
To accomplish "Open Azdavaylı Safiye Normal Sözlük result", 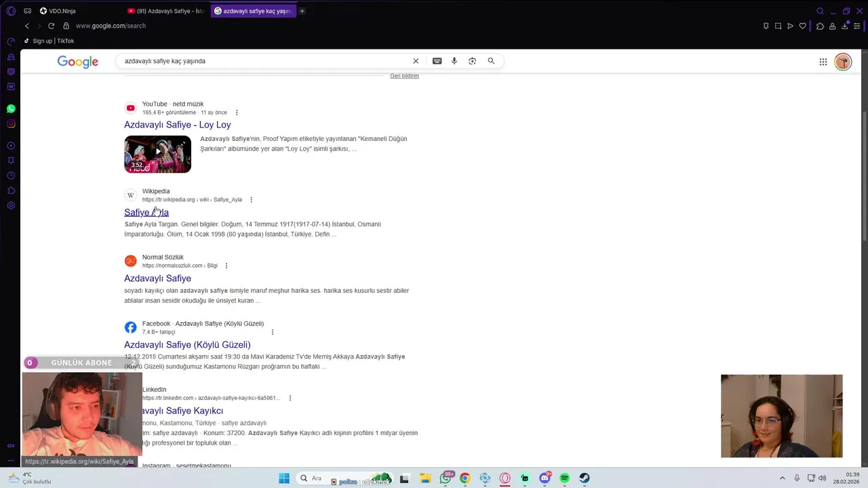I will click(157, 279).
